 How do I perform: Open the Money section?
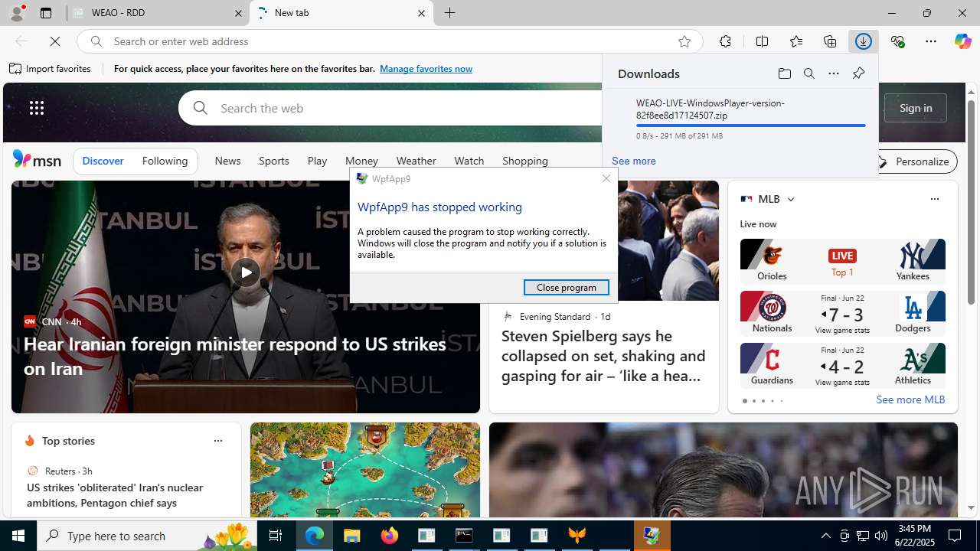pyautogui.click(x=361, y=161)
